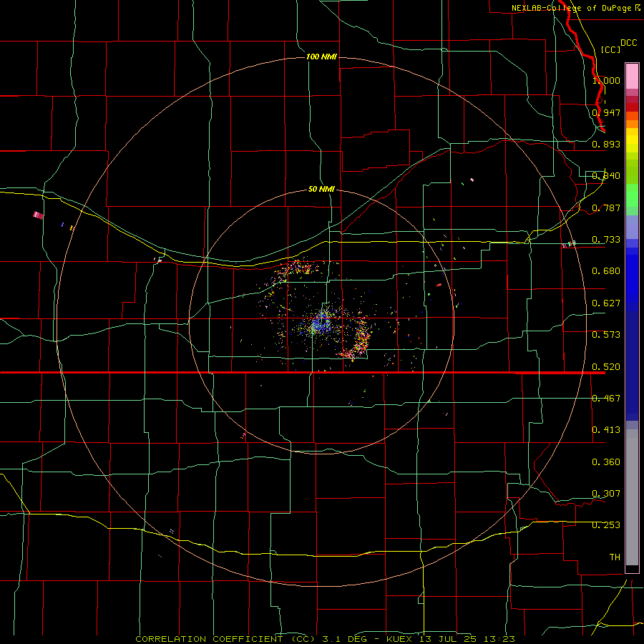Click the gray lower segment of color bar
The image size is (644, 644).
tap(632, 497)
